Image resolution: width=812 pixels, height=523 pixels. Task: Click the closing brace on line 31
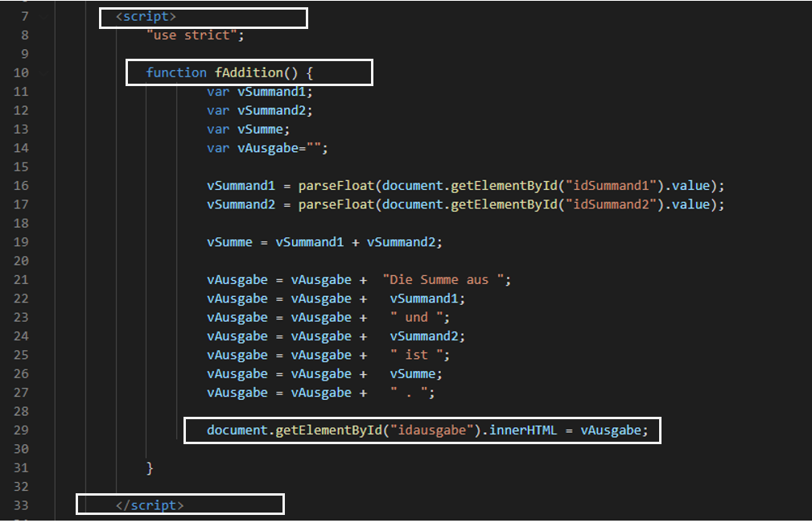150,467
